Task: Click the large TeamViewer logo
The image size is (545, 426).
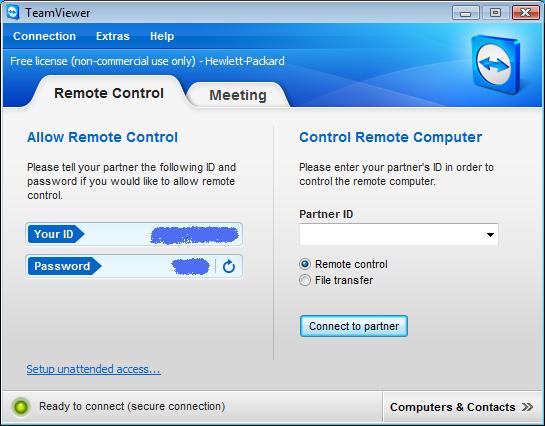Action: 495,64
